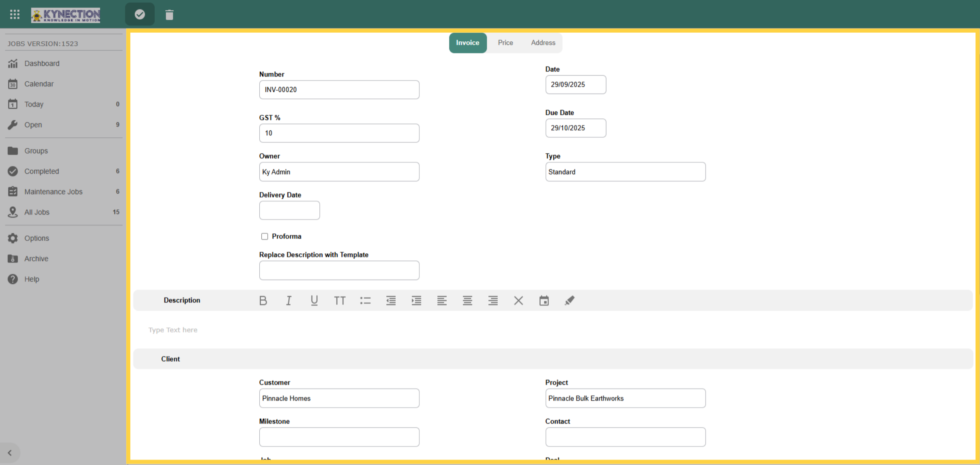Click the Open wrench icon

click(x=13, y=125)
